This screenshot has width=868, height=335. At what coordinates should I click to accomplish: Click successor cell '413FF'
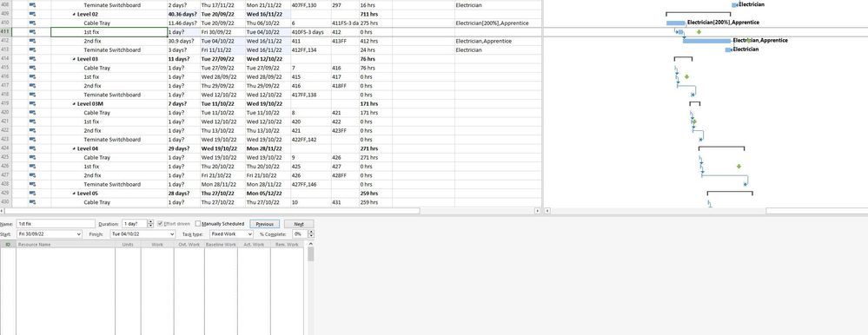(x=345, y=41)
